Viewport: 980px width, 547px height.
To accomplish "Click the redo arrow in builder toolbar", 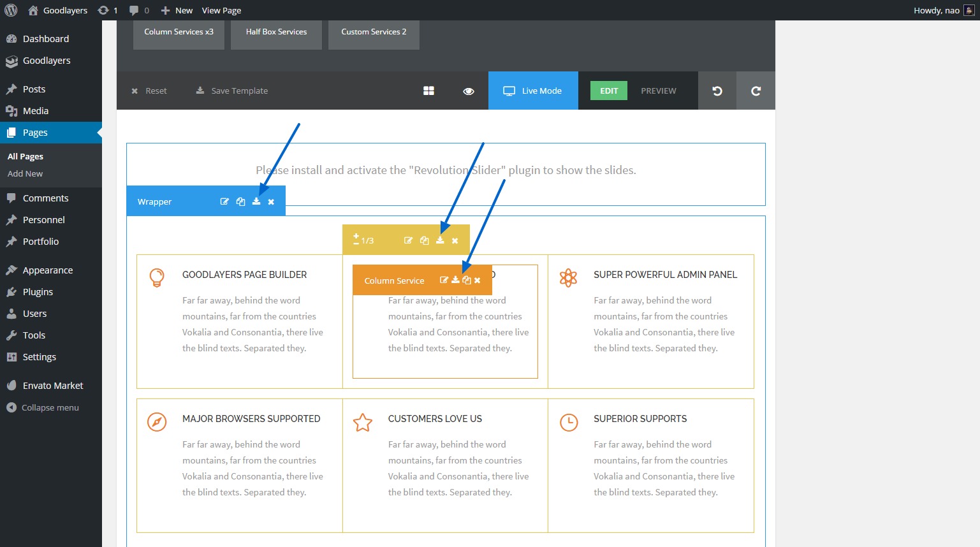I will coord(756,91).
